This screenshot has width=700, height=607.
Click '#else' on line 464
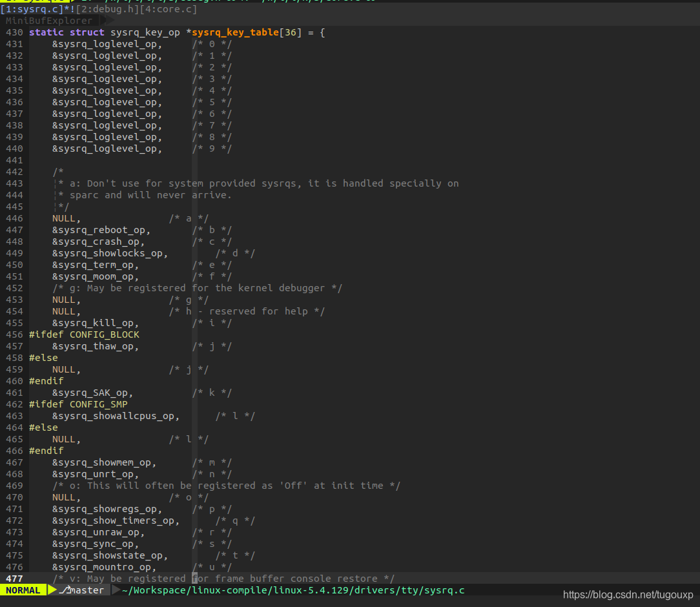click(x=43, y=427)
